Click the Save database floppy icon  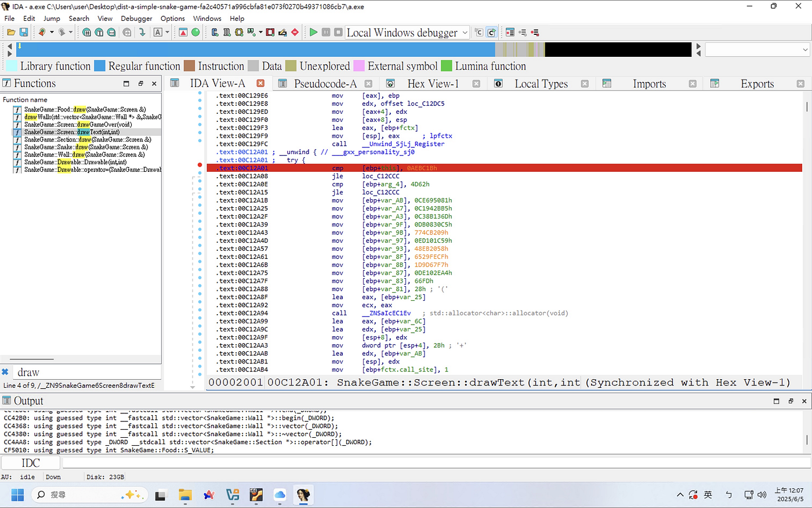click(x=24, y=33)
